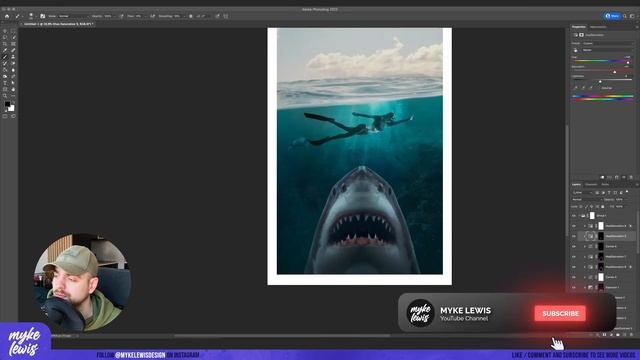Image resolution: width=640 pixels, height=360 pixels.
Task: Select tab next to Properties tab
Action: [x=598, y=27]
